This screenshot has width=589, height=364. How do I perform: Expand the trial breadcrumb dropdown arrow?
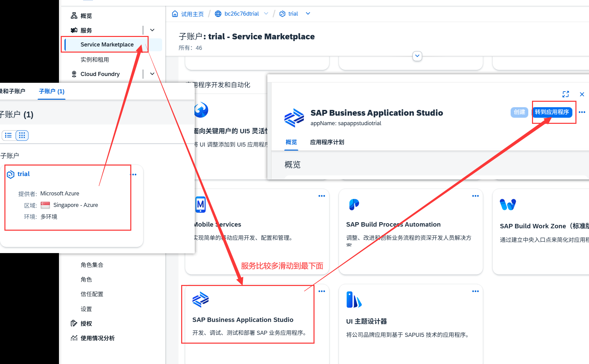(308, 14)
